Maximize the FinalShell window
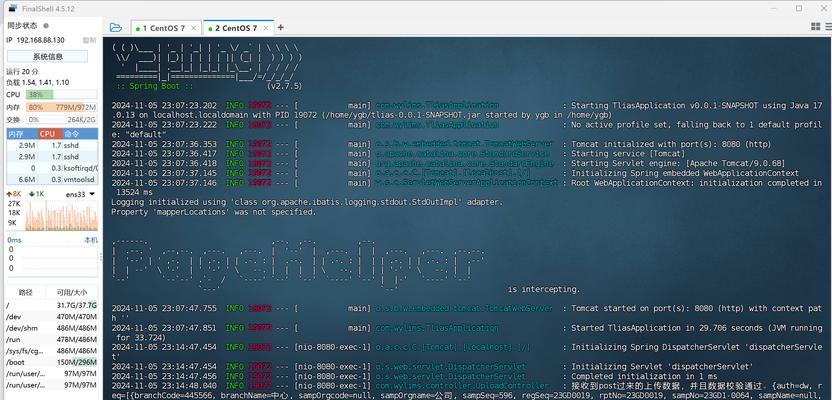Viewport: 832px width, 400px height. [x=799, y=8]
